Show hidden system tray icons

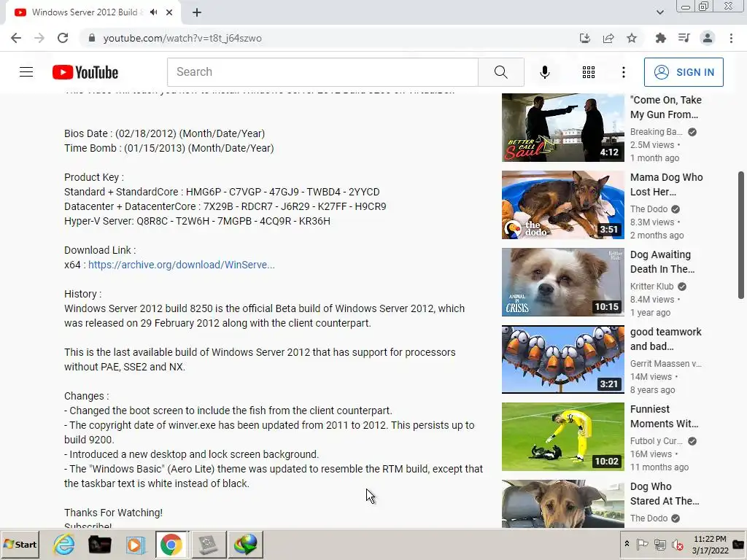pos(627,544)
